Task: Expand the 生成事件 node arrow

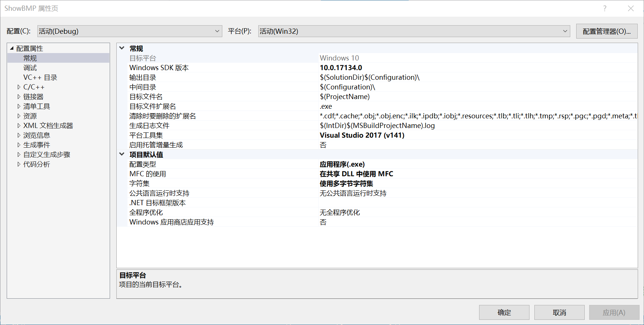Action: point(19,145)
